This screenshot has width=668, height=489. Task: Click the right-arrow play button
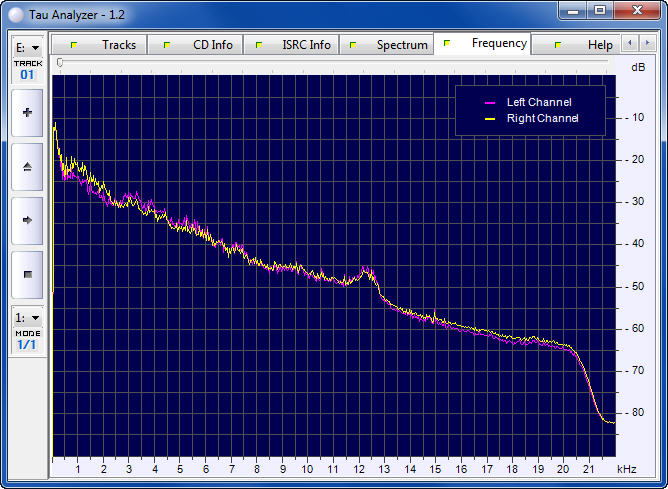click(27, 220)
